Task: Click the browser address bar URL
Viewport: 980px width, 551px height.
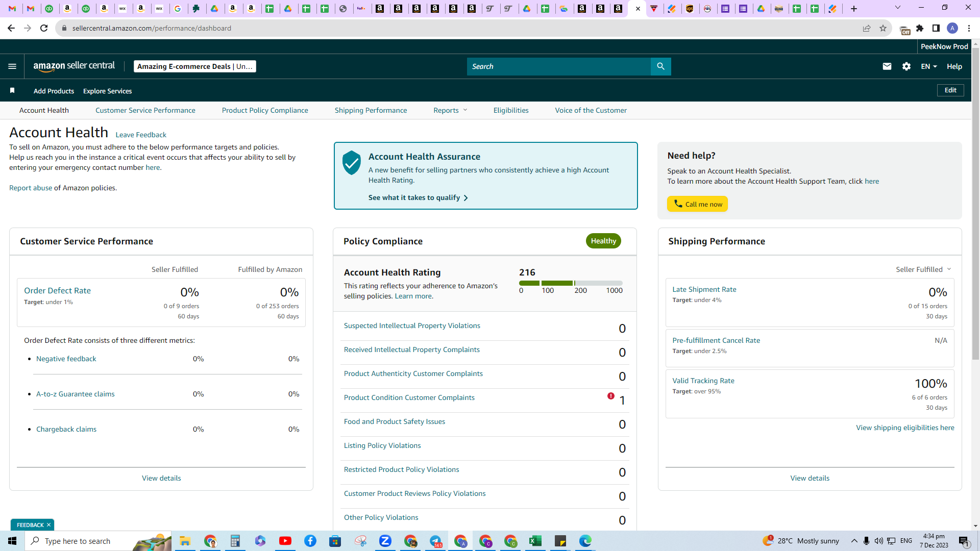Action: [x=152, y=28]
